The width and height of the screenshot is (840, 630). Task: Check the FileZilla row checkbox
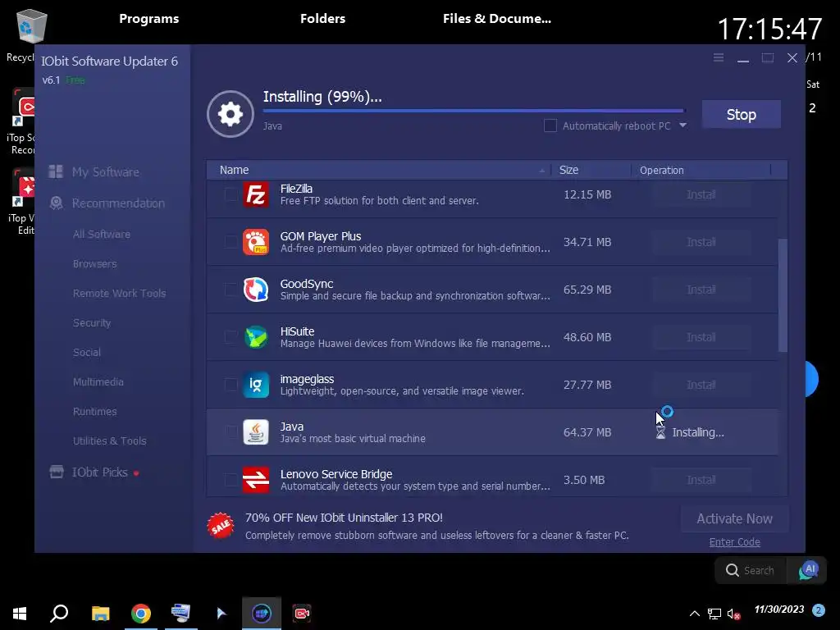click(x=231, y=194)
